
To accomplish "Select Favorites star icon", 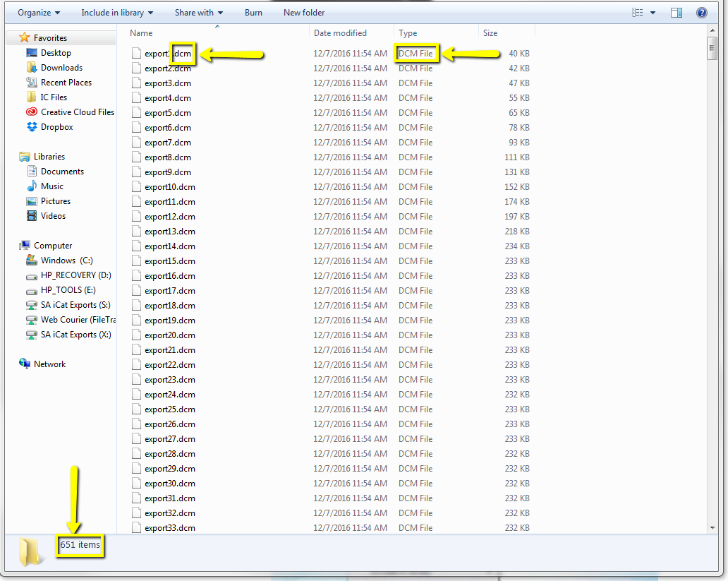I will click(25, 37).
